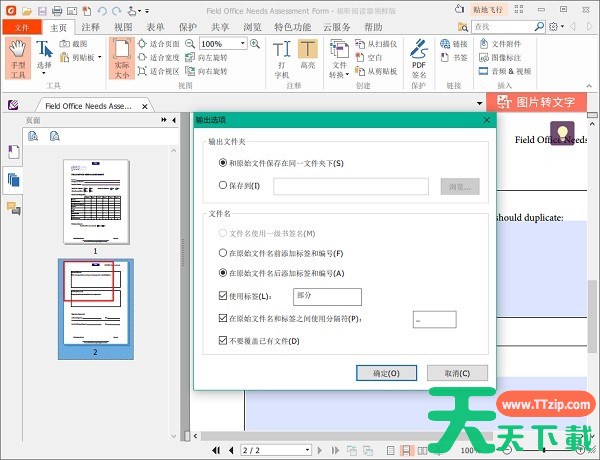Uncheck the 使用标签(L) checkbox
The height and width of the screenshot is (460, 600).
click(x=223, y=296)
